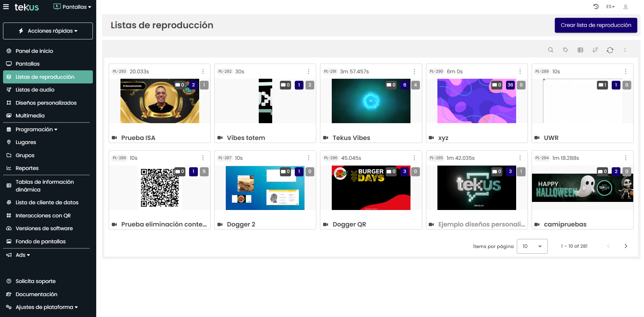
Task: Open Dogger QR playlist title
Action: click(x=349, y=224)
